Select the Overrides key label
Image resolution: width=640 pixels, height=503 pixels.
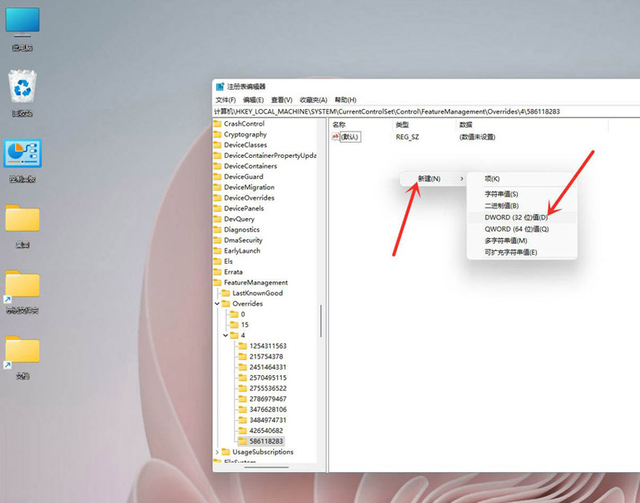click(x=247, y=304)
